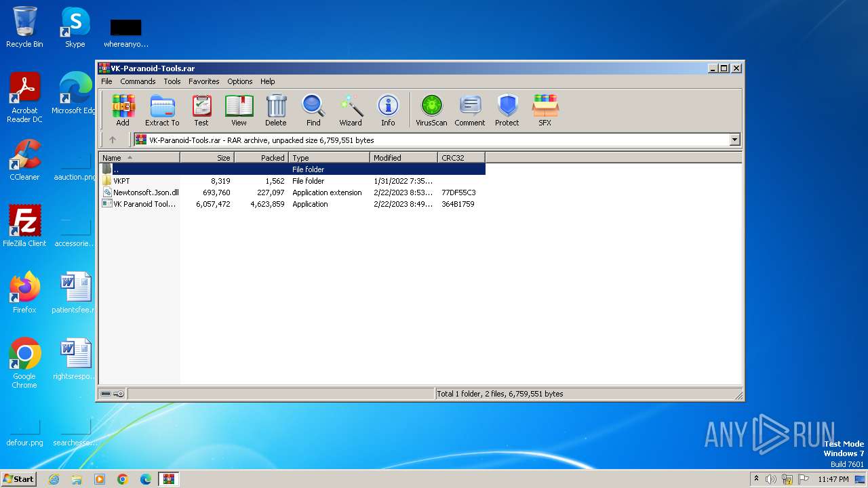Open CCleaner desktop shortcut

[24, 160]
